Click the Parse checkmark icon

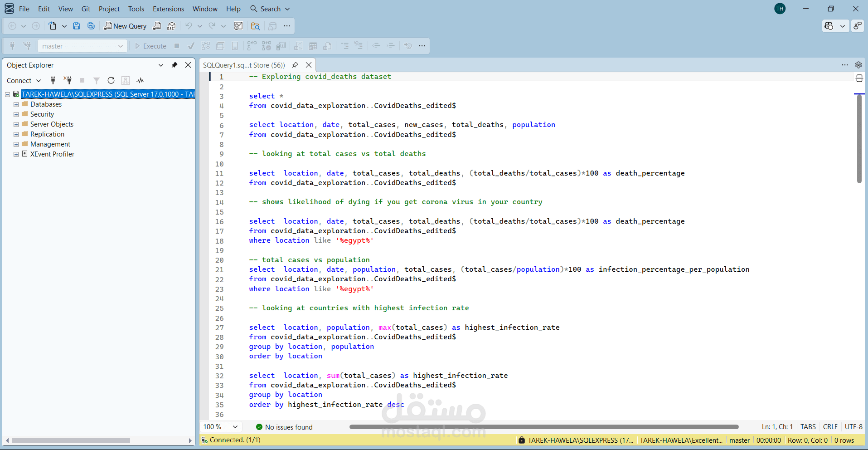191,46
